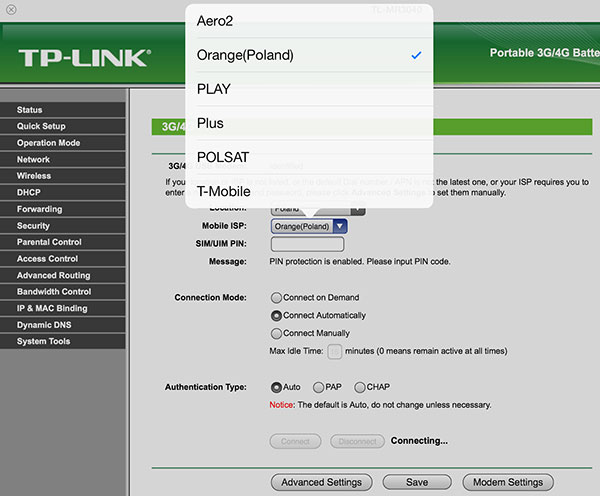Select PAP authentication type
Viewport: 600px width, 496px height.
pyautogui.click(x=318, y=387)
